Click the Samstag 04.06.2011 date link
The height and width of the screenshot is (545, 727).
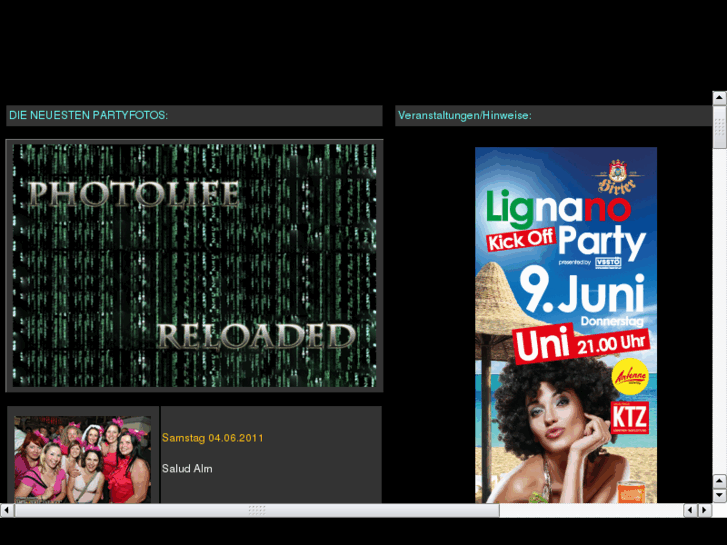tap(212, 438)
